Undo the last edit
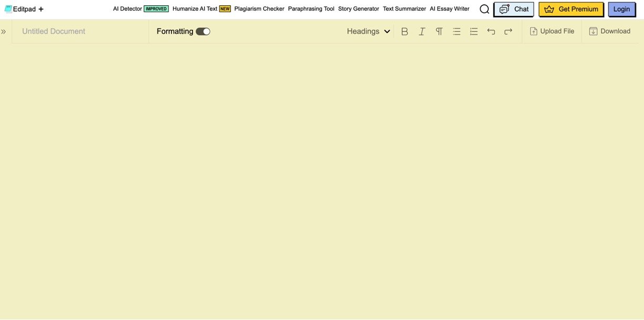This screenshot has width=644, height=320. 491,32
